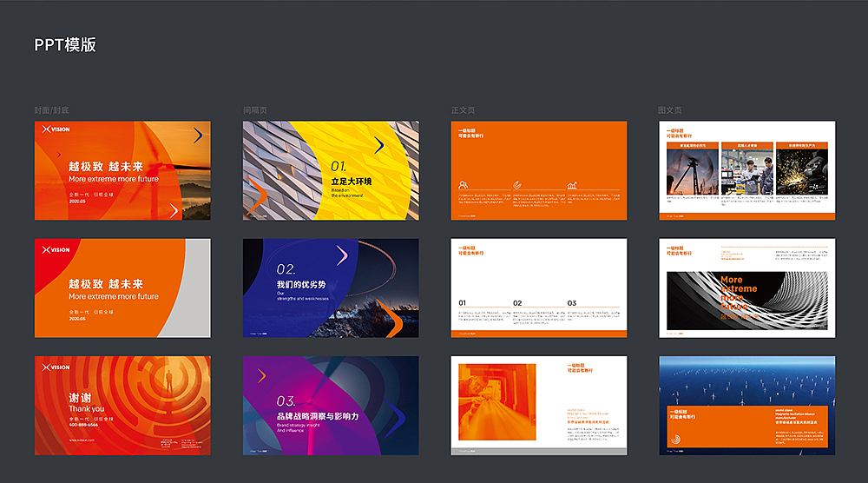Click the '谢谢' heading on the closing slide
This screenshot has height=483, width=868.
tap(80, 398)
